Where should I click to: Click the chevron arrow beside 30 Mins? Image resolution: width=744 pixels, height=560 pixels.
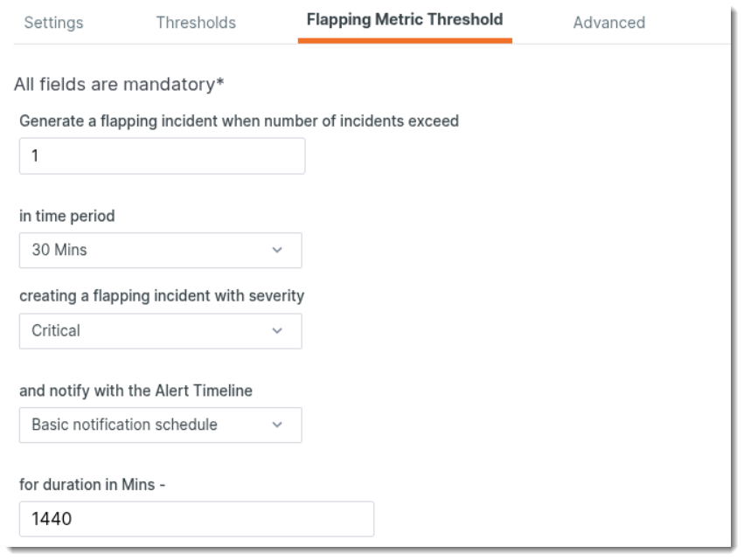(277, 250)
